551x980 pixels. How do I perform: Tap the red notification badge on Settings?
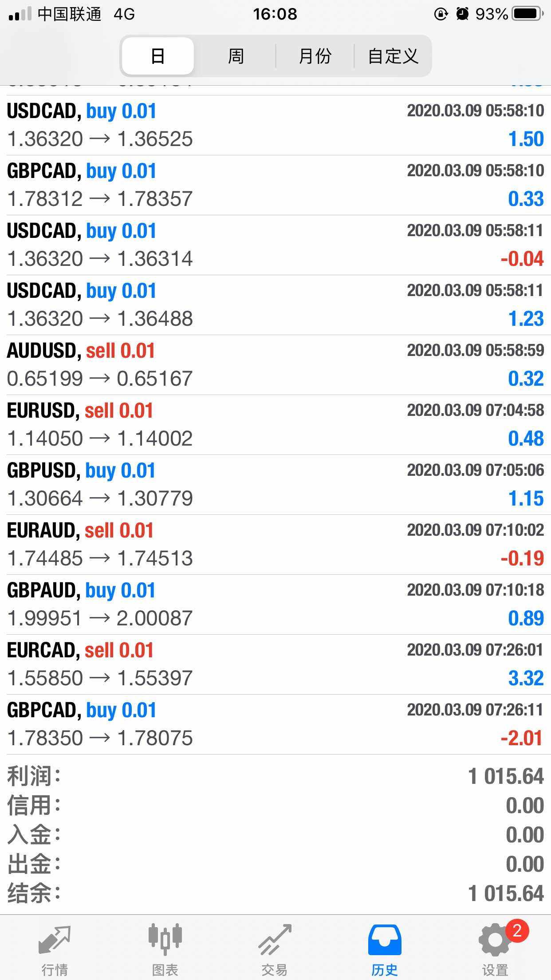point(517,930)
